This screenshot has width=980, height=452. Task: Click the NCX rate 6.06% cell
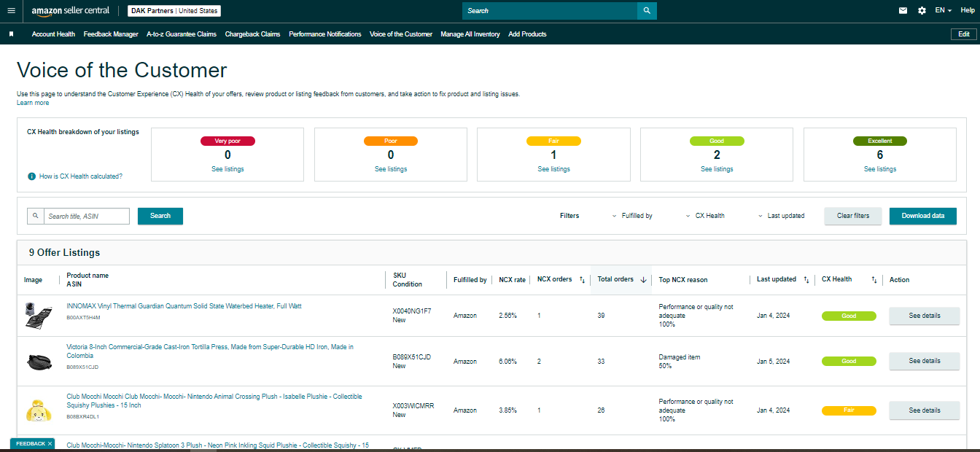pos(508,362)
